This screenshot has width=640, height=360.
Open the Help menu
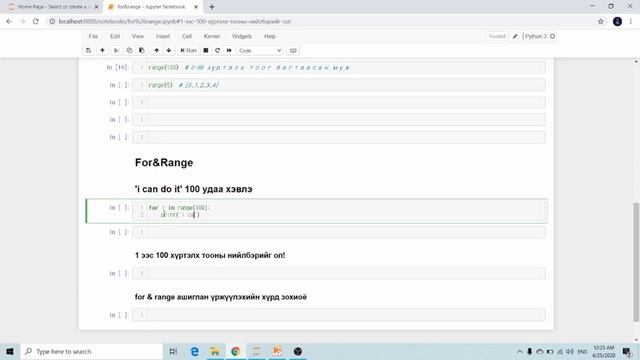pos(270,36)
